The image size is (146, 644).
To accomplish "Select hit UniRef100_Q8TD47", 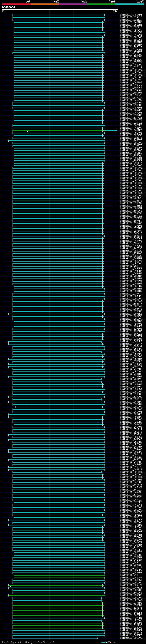I will [131, 352].
